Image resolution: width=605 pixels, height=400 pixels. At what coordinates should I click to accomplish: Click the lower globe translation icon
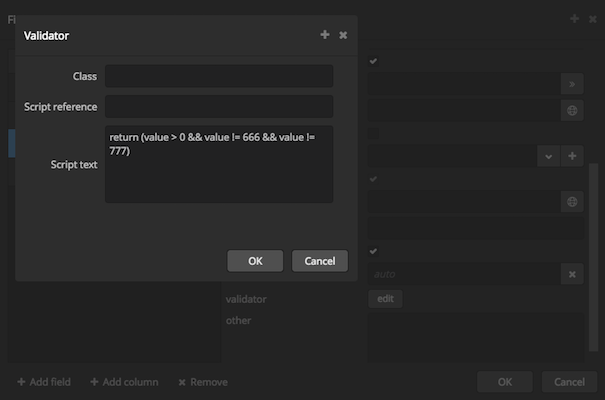[x=572, y=201]
